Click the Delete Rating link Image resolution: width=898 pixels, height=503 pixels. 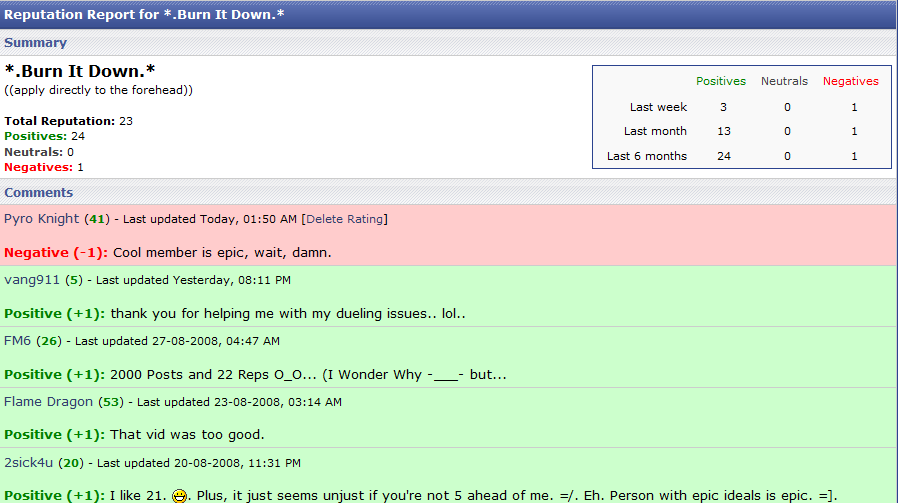(344, 219)
